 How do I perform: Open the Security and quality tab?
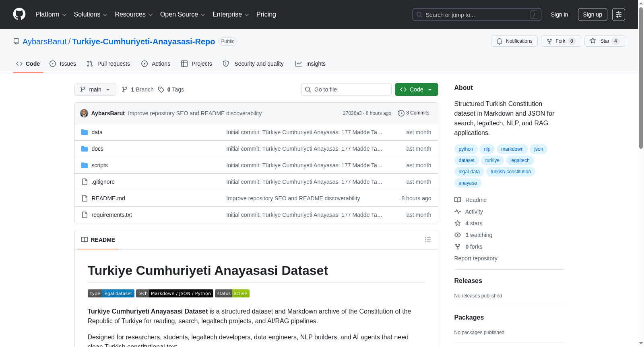click(x=253, y=64)
